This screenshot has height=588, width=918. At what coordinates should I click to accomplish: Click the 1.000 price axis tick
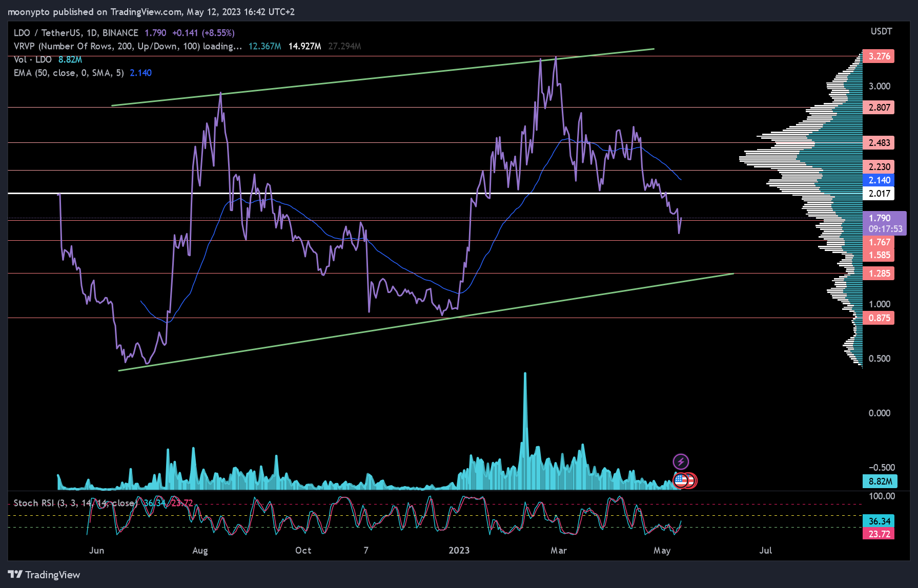(x=879, y=304)
